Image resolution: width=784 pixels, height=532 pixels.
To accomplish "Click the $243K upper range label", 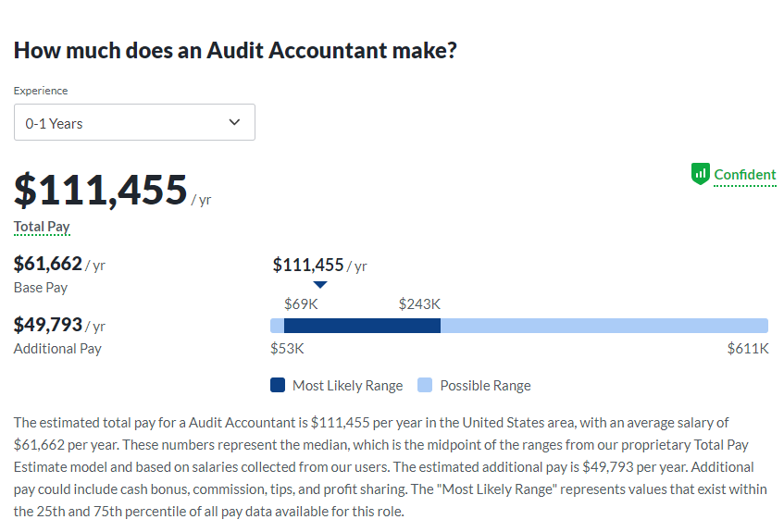I will pos(419,304).
